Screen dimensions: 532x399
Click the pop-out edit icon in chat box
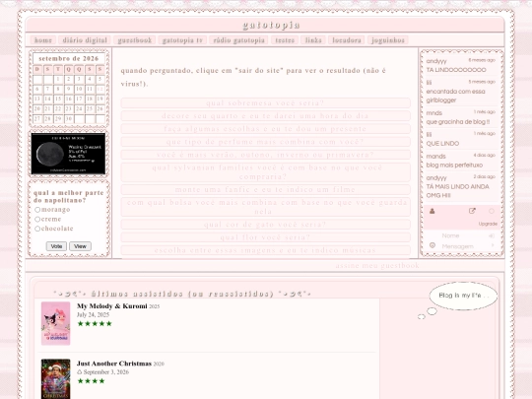click(x=472, y=211)
